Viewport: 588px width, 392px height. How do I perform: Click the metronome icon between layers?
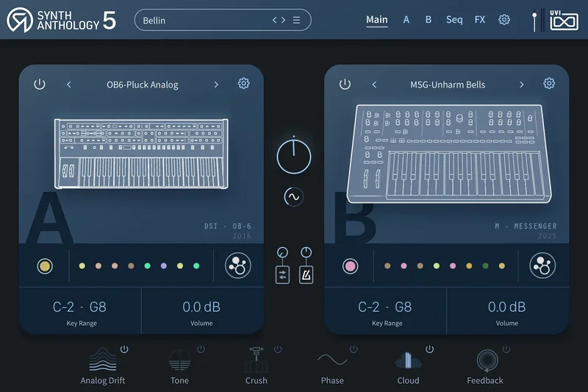click(x=306, y=275)
